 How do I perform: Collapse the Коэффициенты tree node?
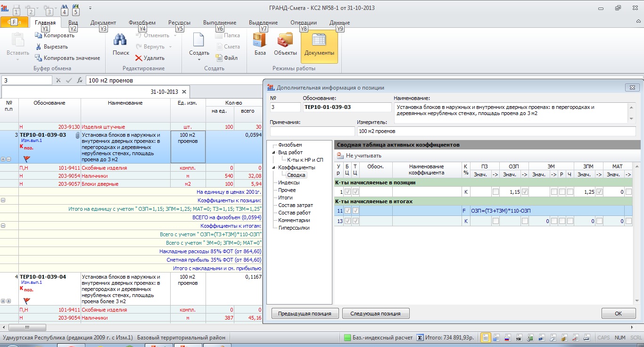[x=273, y=167]
